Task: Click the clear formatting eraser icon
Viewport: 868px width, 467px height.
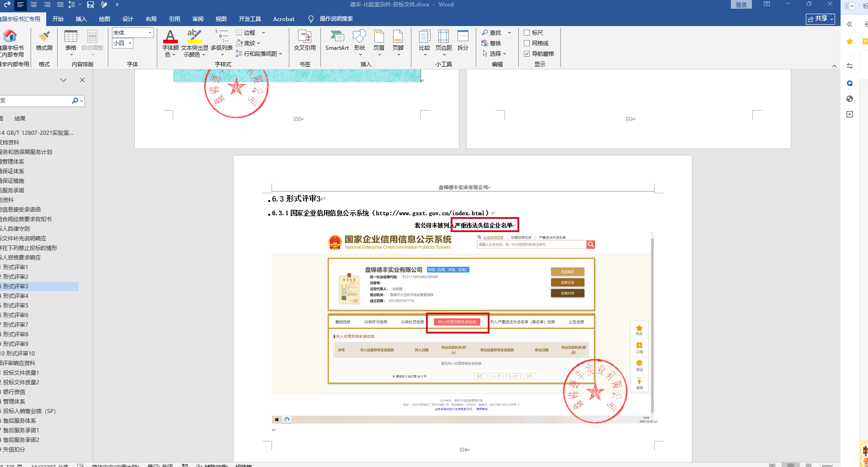Action: click(x=104, y=5)
